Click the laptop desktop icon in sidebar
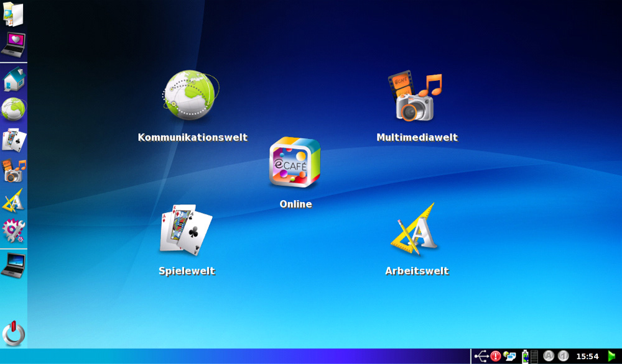 (13, 265)
